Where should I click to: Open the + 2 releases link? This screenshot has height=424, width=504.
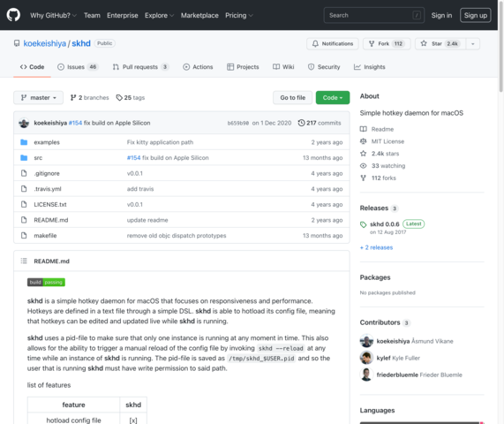(376, 247)
